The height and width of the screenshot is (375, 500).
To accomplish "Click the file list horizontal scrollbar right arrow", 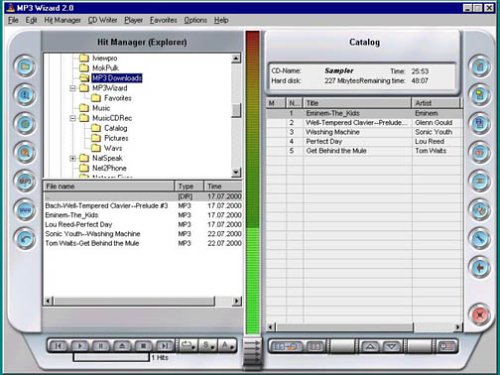I will click(x=237, y=301).
